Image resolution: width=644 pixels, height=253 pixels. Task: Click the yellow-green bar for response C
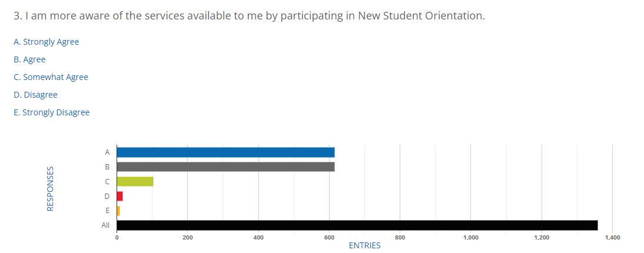(x=135, y=182)
